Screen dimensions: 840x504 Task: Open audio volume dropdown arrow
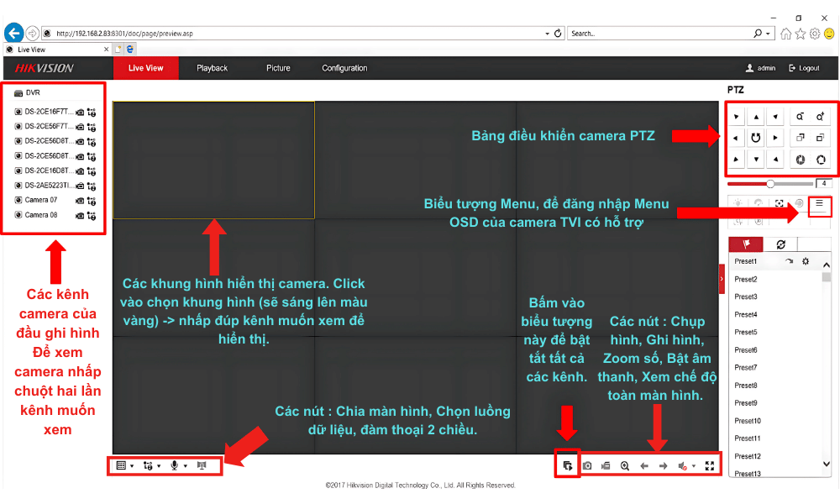[694, 466]
